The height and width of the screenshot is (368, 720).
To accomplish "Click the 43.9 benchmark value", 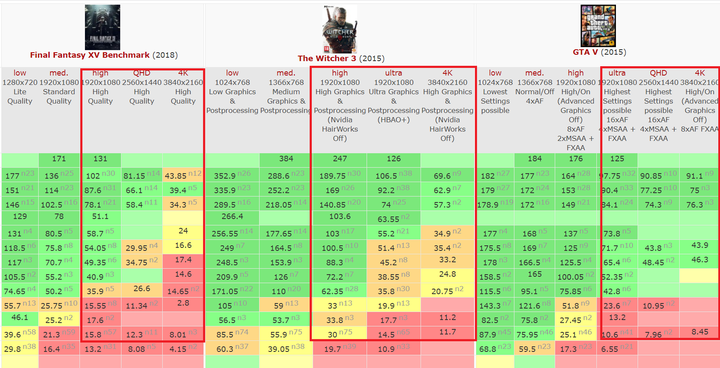I will [x=699, y=246].
